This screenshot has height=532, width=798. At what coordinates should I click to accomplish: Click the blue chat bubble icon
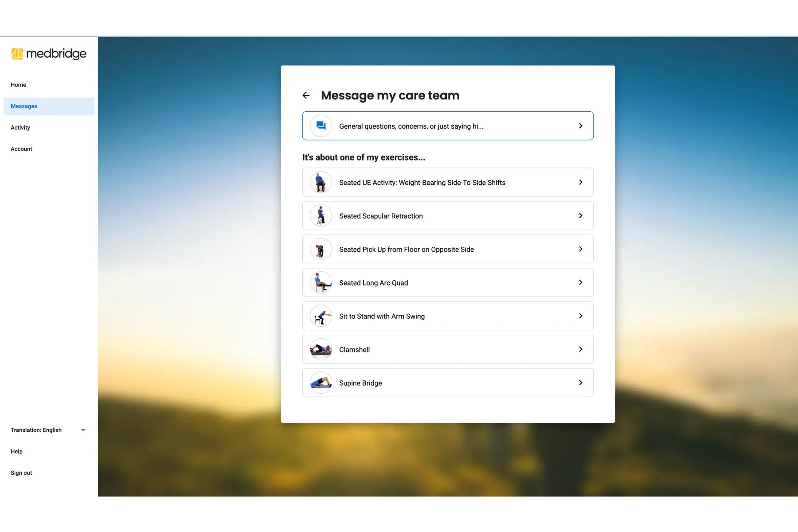pyautogui.click(x=321, y=126)
